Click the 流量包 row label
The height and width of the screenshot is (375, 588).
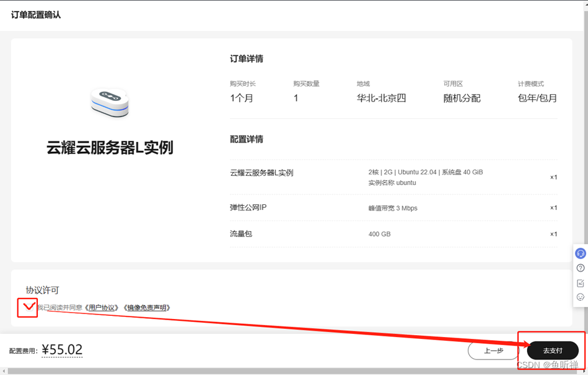click(241, 234)
